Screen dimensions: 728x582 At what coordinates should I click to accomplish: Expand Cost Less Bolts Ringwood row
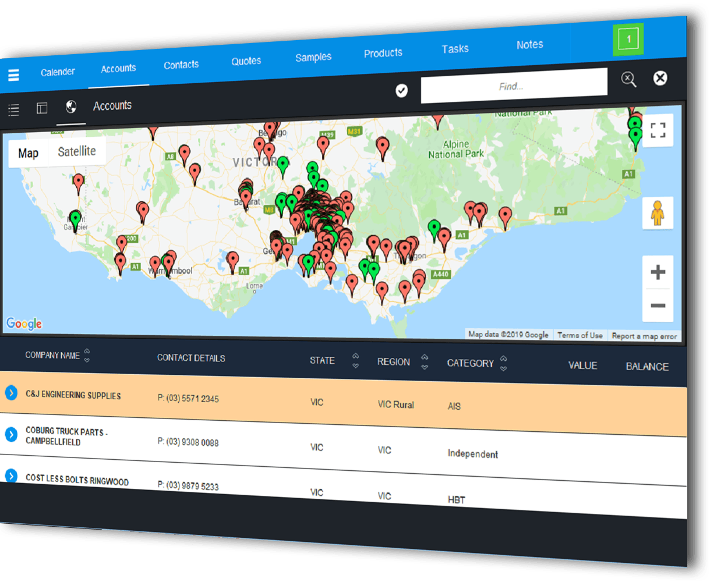point(11,475)
